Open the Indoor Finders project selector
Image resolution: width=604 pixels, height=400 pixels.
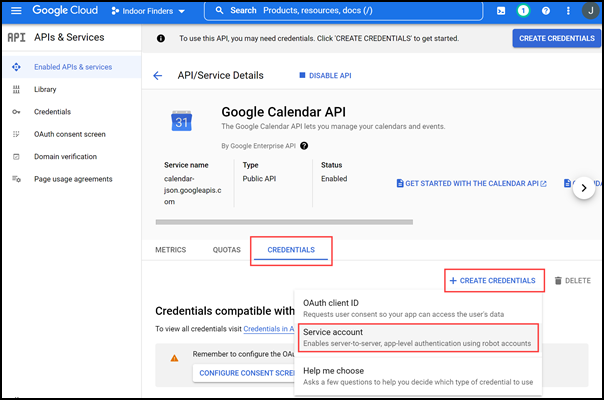coord(148,11)
